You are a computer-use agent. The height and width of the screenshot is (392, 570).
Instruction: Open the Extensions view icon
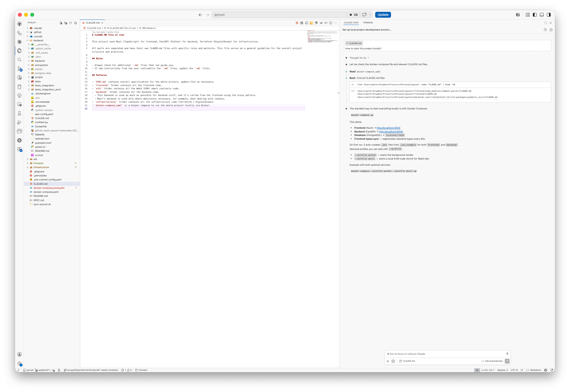[20, 149]
